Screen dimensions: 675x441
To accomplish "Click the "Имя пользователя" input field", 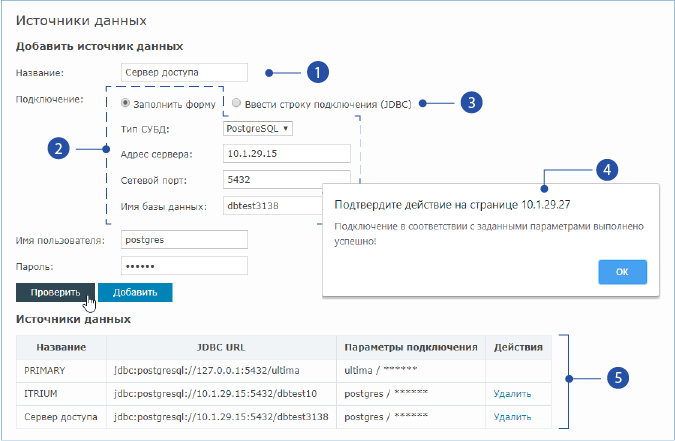I will tap(184, 239).
